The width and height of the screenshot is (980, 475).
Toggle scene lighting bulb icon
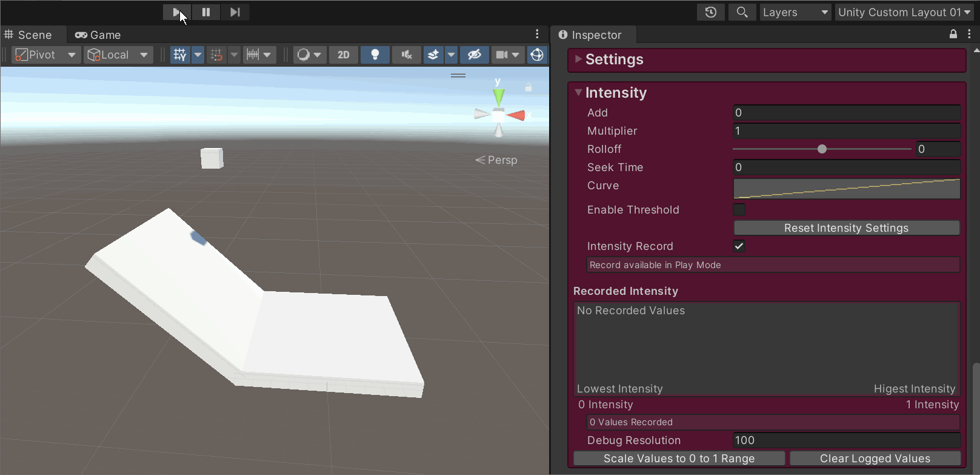click(x=375, y=55)
